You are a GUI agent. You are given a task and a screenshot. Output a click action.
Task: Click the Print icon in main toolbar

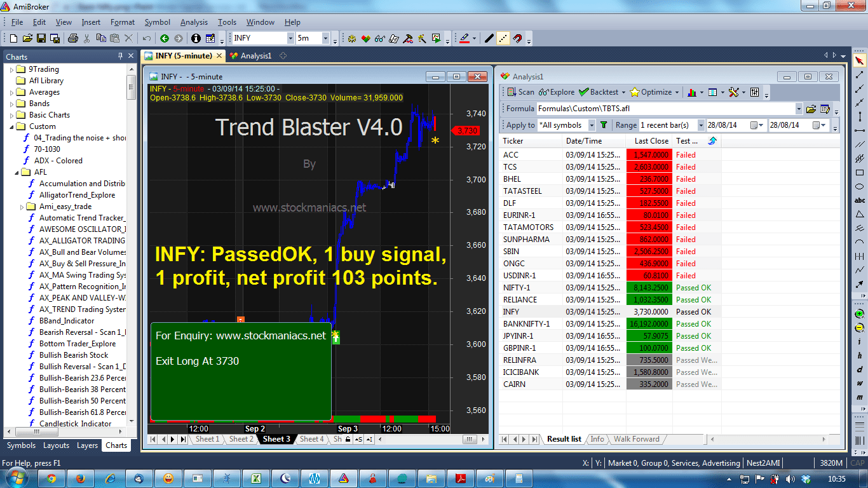coord(73,38)
